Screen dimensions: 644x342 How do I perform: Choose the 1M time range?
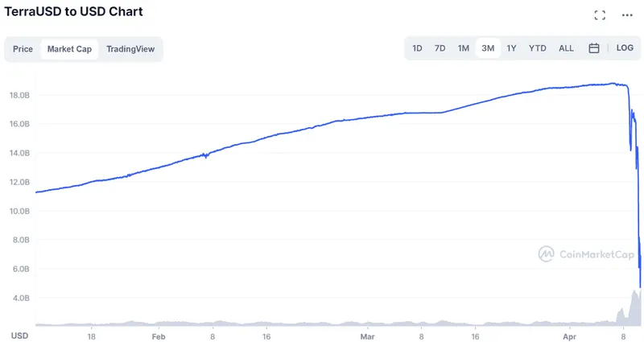coord(464,48)
